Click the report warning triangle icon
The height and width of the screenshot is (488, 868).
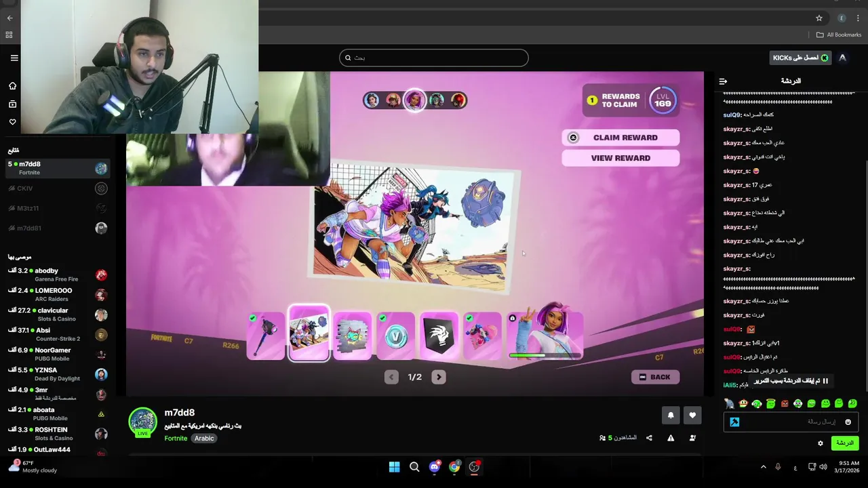coord(671,438)
